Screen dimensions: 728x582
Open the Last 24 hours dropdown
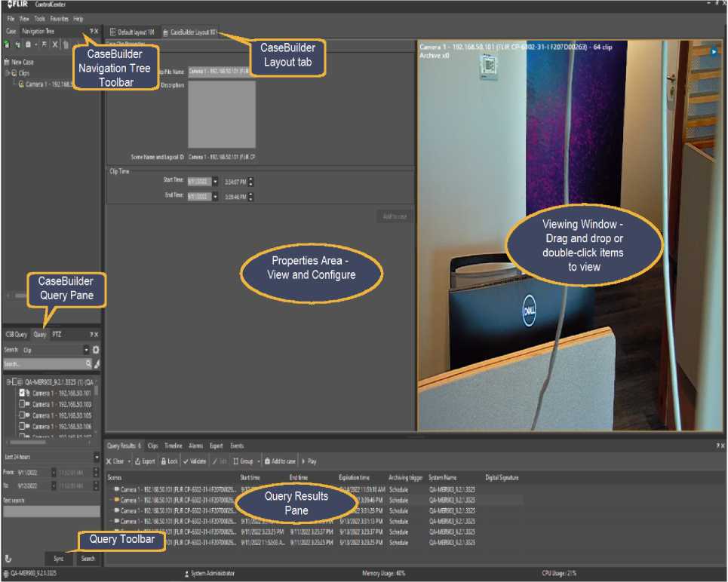(97, 458)
